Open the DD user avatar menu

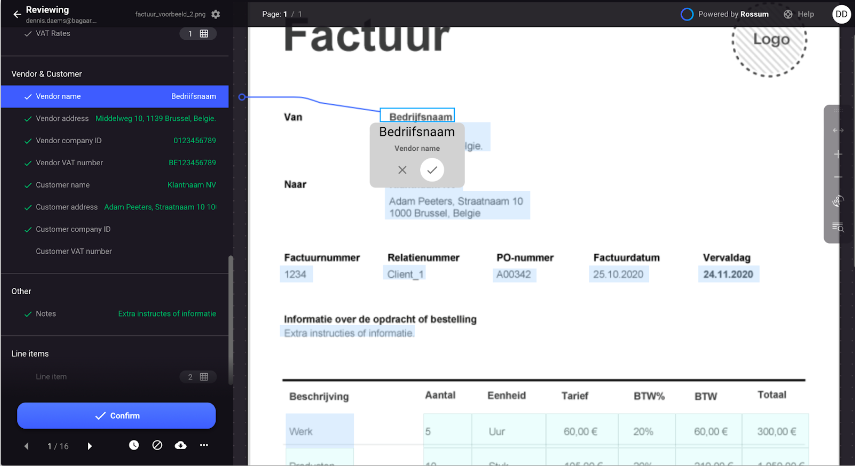[x=841, y=14]
